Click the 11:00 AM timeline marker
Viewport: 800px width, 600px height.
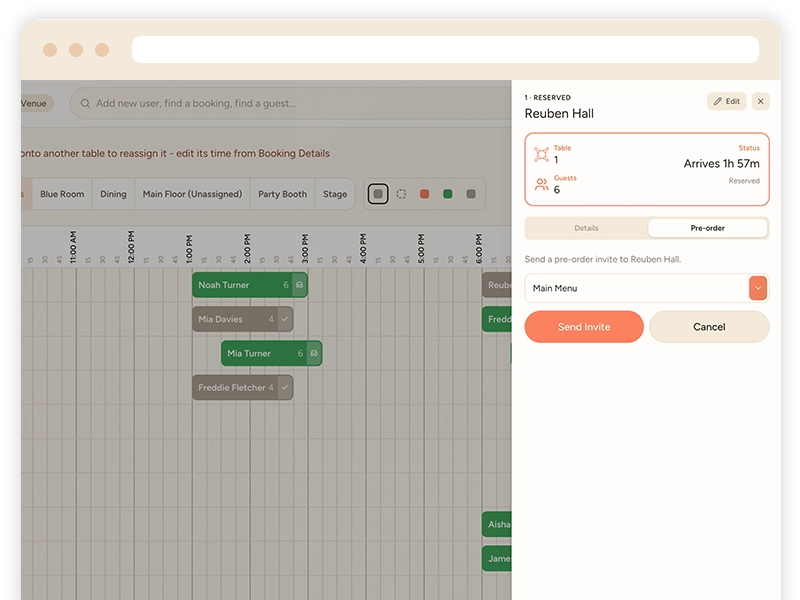point(73,247)
